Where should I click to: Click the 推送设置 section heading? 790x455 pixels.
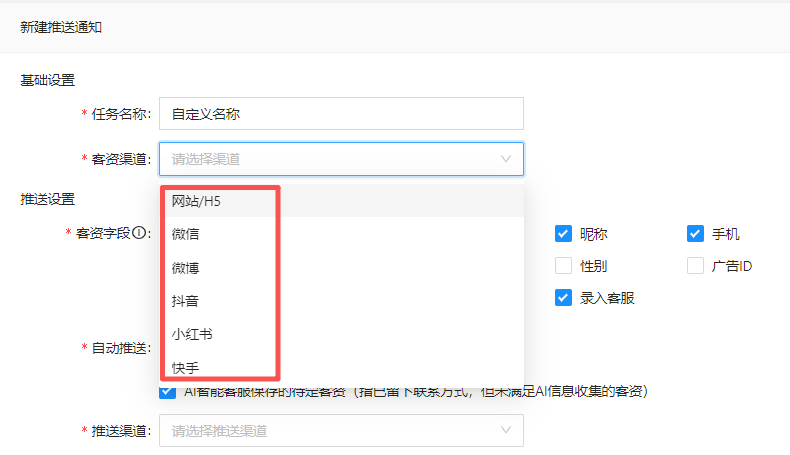point(47,199)
